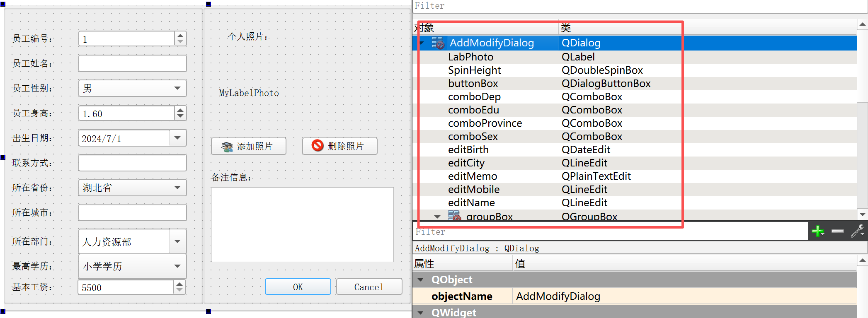This screenshot has width=868, height=318.
Task: Decrease the 员工编号 spin box value
Action: pos(180,42)
